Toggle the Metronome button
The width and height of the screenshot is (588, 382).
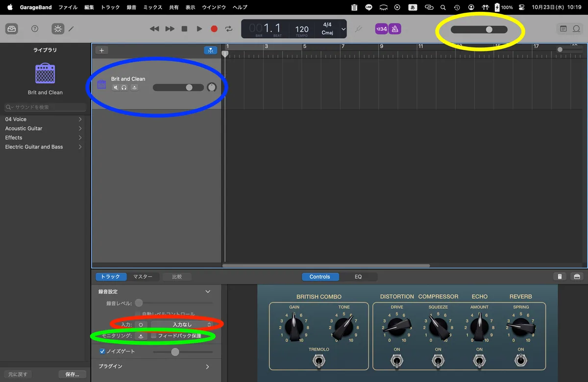click(395, 29)
